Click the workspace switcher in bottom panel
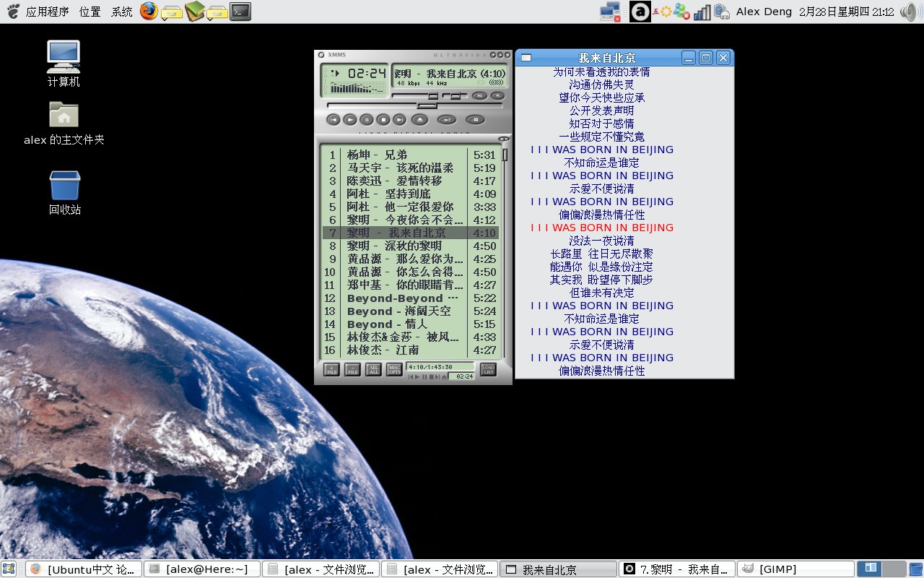This screenshot has height=578, width=924. tap(882, 569)
